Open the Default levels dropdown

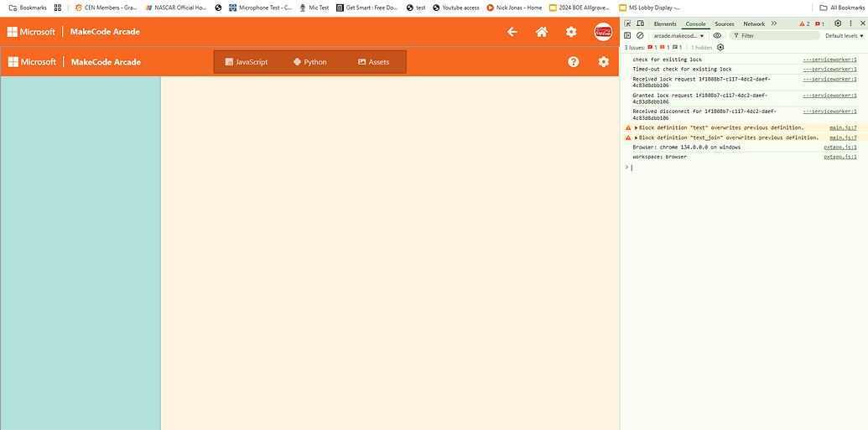tap(845, 35)
